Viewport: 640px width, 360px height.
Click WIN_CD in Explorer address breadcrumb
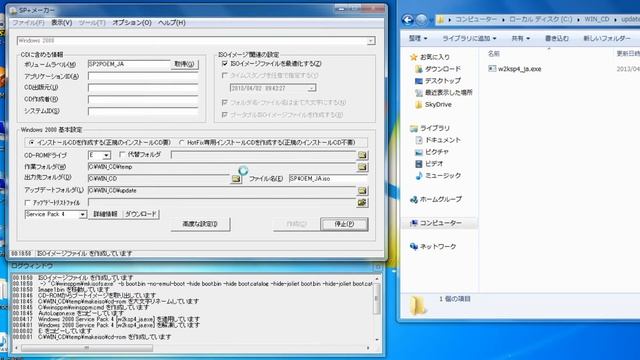pos(597,20)
